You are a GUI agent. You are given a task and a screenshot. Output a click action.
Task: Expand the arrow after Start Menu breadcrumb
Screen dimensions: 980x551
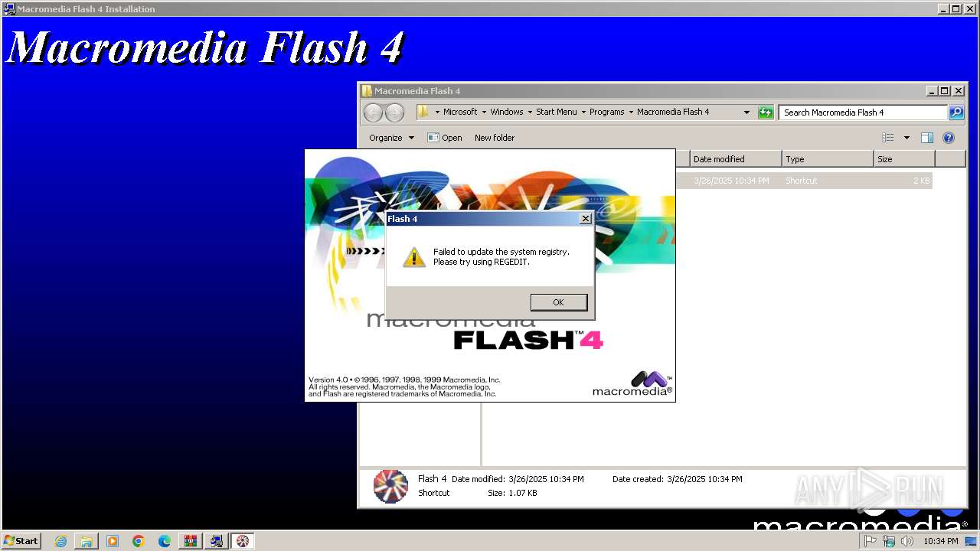[x=583, y=112]
